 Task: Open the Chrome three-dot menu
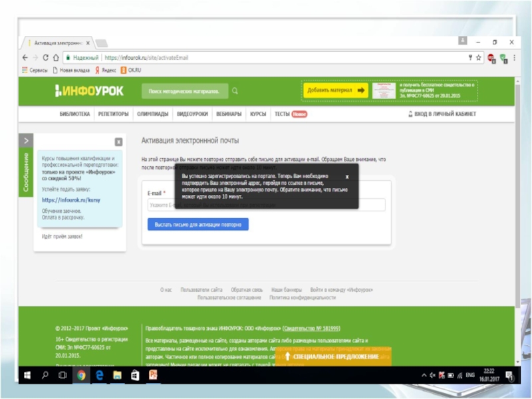pos(514,58)
